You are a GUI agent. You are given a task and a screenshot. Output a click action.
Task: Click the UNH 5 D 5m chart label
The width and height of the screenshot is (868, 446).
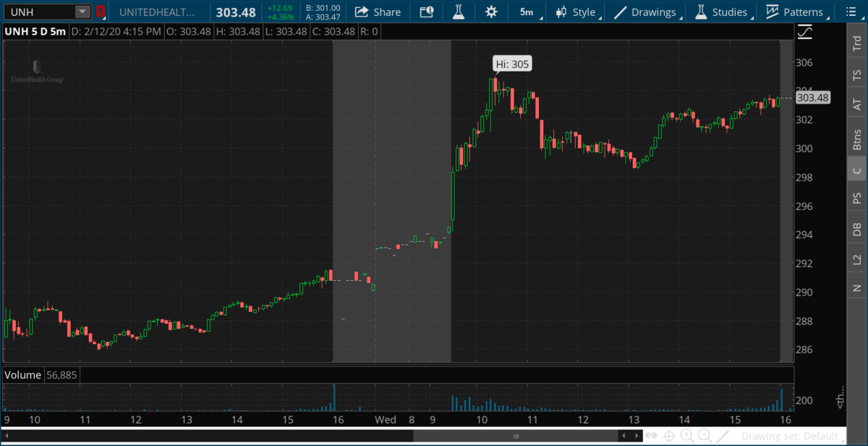pos(36,32)
